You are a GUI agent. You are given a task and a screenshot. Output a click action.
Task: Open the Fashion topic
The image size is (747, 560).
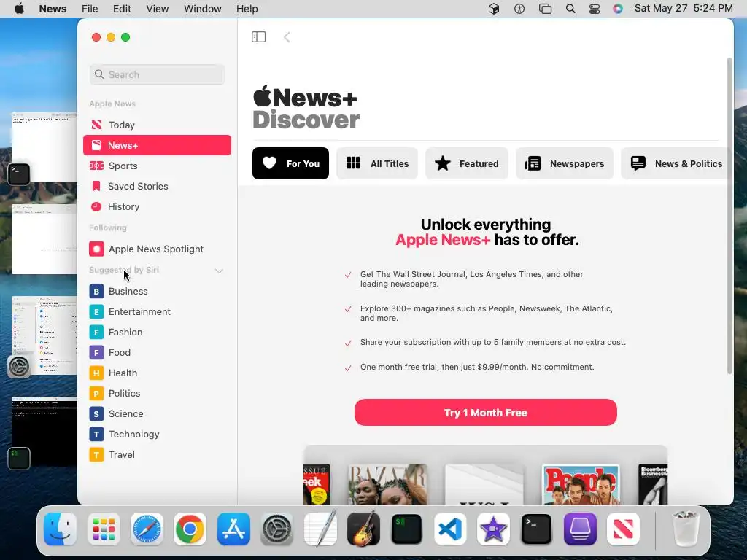pos(158,332)
